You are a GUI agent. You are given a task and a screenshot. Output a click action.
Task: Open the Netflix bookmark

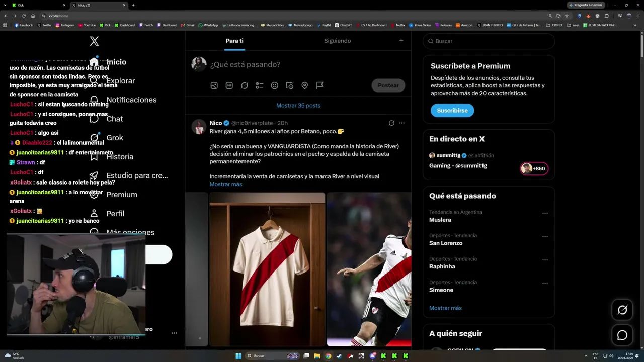tap(397, 25)
